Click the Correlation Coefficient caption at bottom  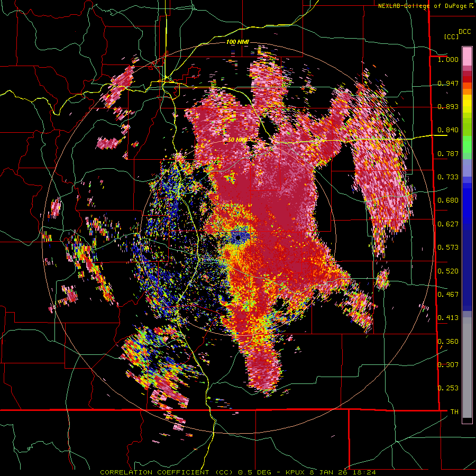click(238, 472)
